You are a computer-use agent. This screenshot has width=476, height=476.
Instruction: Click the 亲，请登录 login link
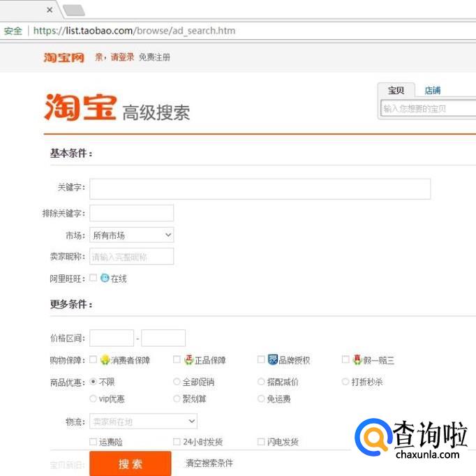[x=114, y=57]
